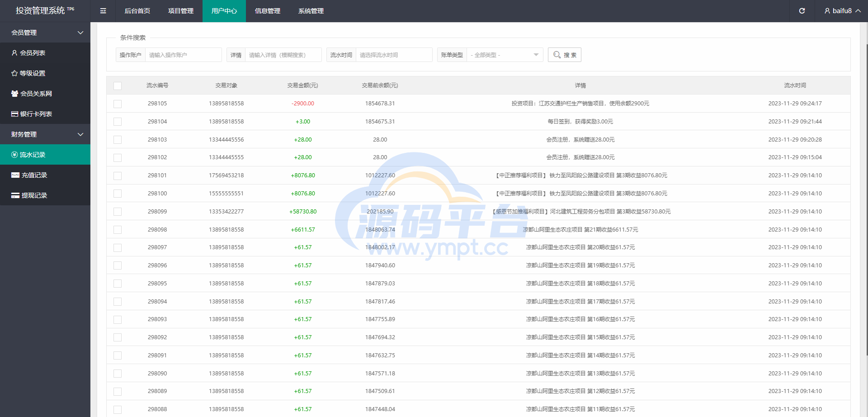Check the row 298105 checkbox
The height and width of the screenshot is (417, 868).
point(118,104)
